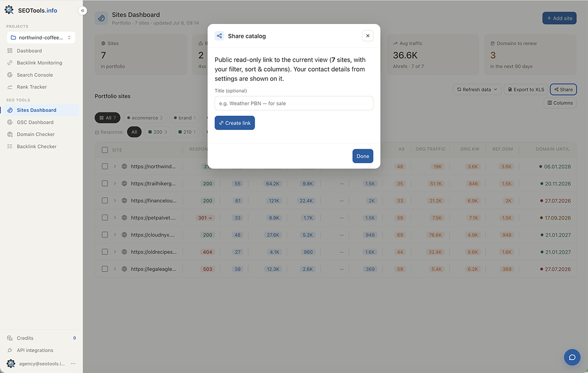Click globe icon of the oldrecipes site
The height and width of the screenshot is (373, 588).
tap(124, 252)
